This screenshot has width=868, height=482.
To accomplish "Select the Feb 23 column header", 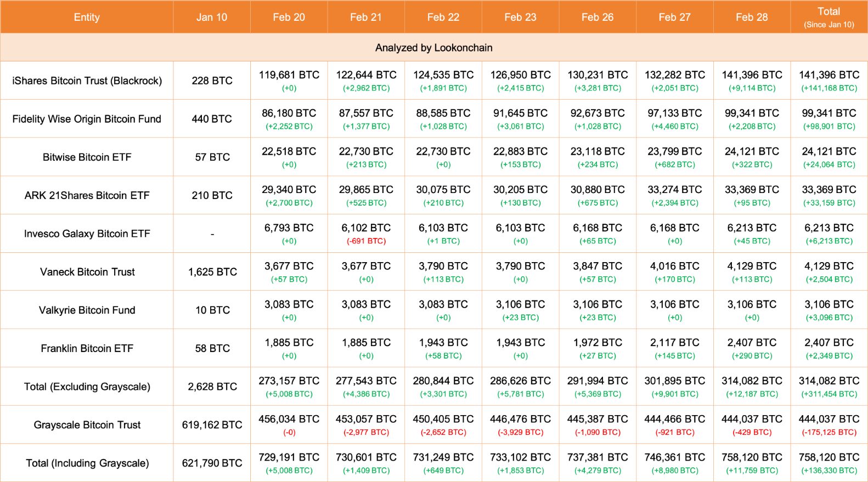I will coord(521,17).
